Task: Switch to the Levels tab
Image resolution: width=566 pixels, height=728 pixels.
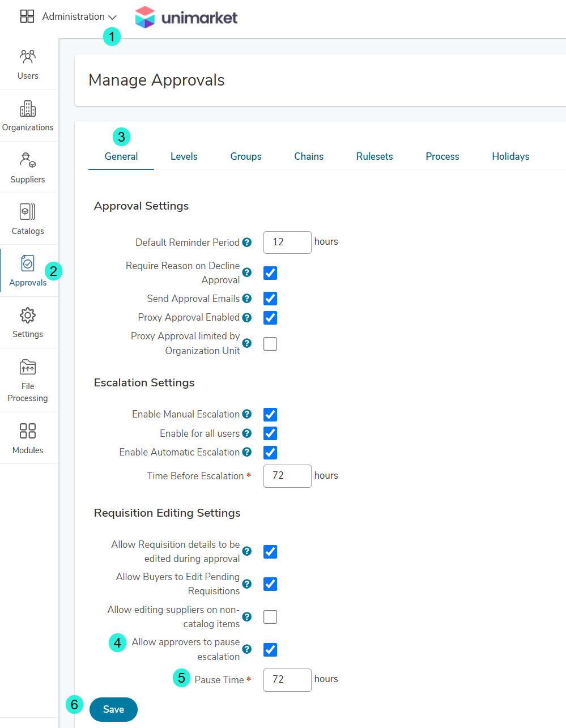Action: (184, 156)
